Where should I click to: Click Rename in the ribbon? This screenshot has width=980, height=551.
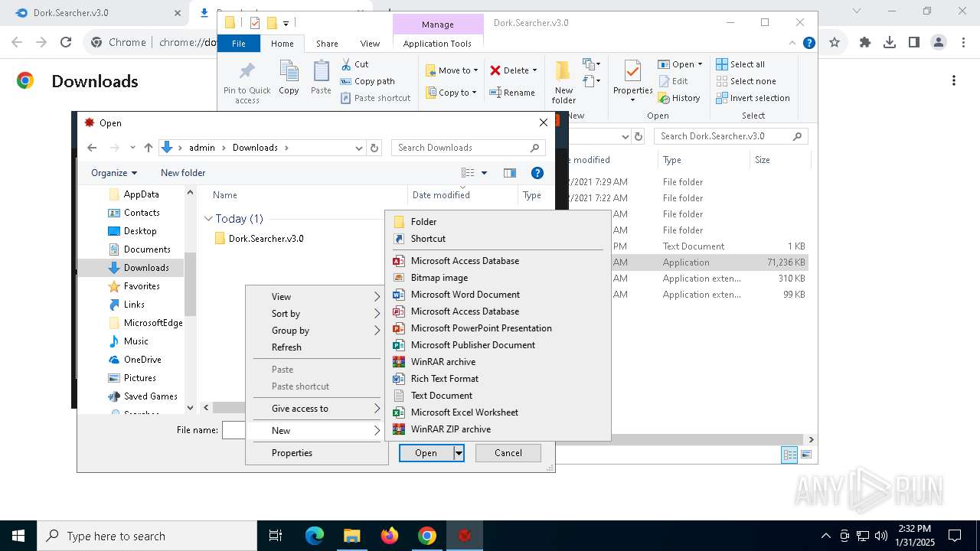(x=512, y=93)
